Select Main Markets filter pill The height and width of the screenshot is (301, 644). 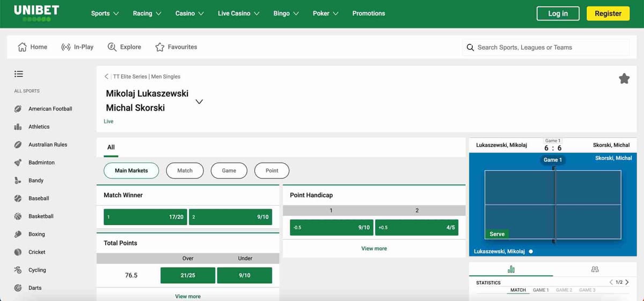[131, 170]
